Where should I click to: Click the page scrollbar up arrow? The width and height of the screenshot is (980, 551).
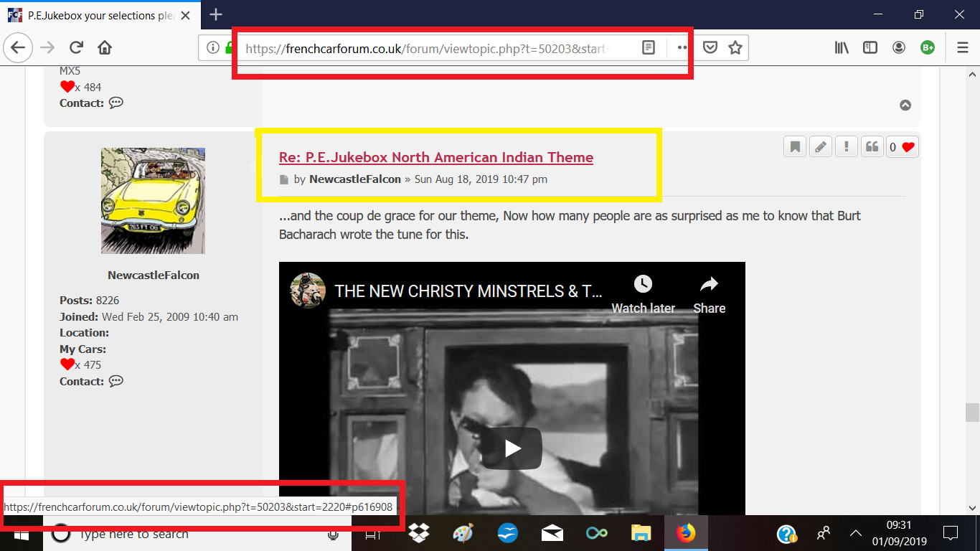pos(973,73)
